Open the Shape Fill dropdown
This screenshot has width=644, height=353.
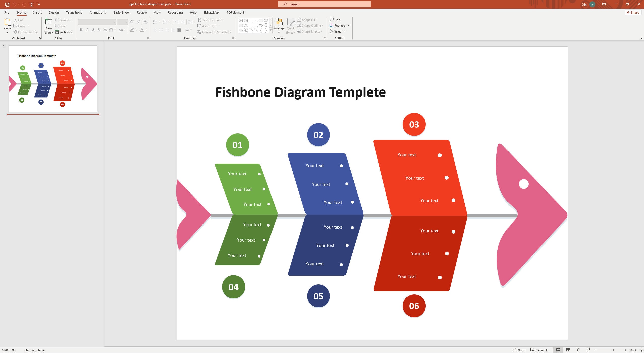(316, 20)
